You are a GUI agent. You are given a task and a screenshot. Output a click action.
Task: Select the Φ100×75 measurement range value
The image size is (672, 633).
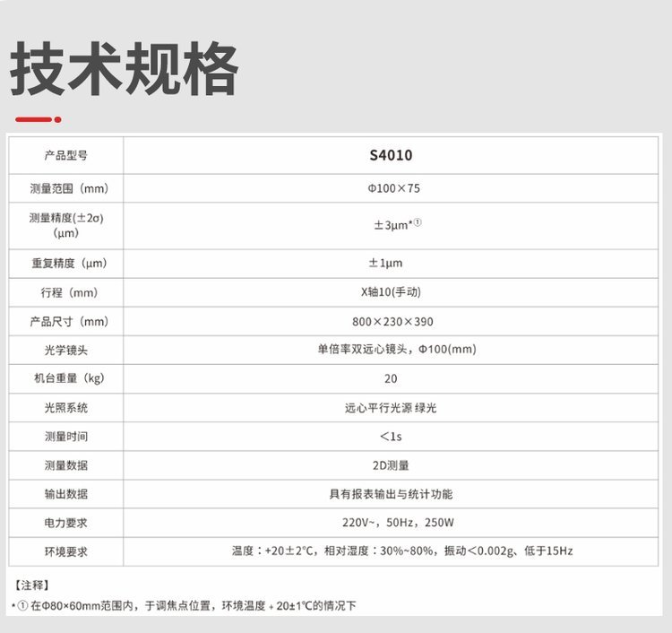391,188
